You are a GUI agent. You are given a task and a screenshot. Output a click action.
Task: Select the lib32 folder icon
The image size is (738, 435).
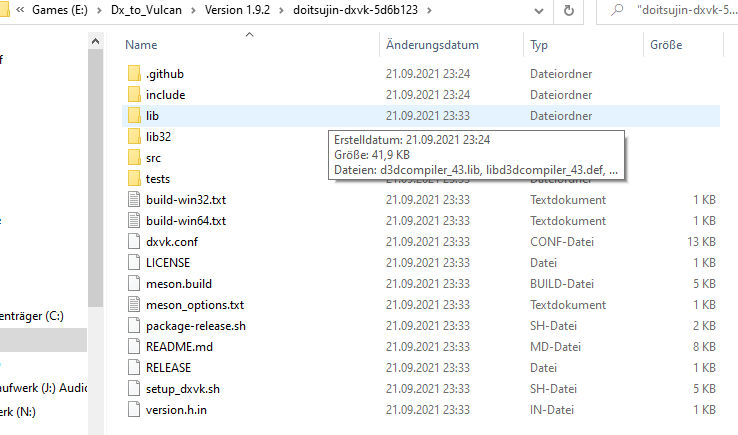tap(134, 137)
